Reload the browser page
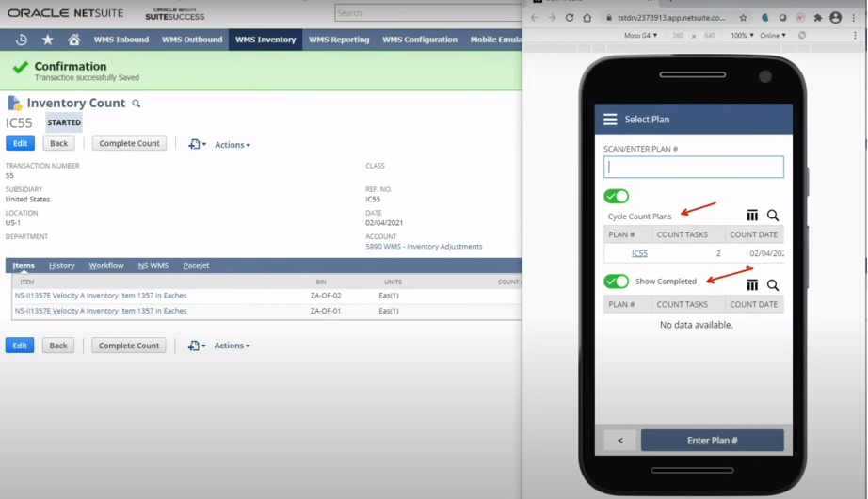 (569, 18)
